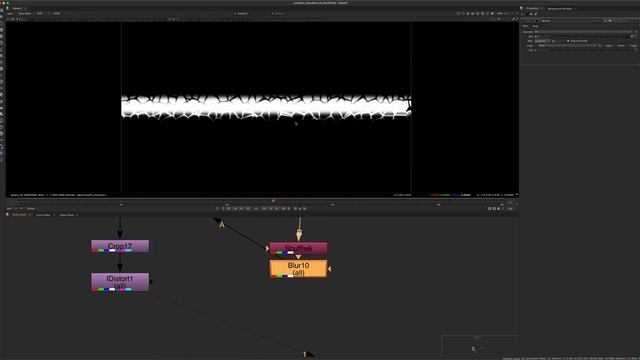
Task: Select the Blur10 node
Action: tap(298, 269)
